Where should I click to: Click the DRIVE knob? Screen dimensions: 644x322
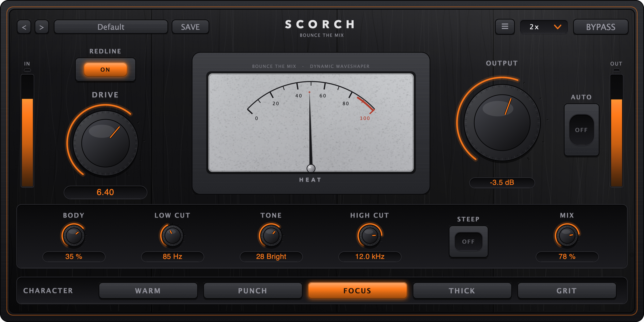[x=105, y=143]
